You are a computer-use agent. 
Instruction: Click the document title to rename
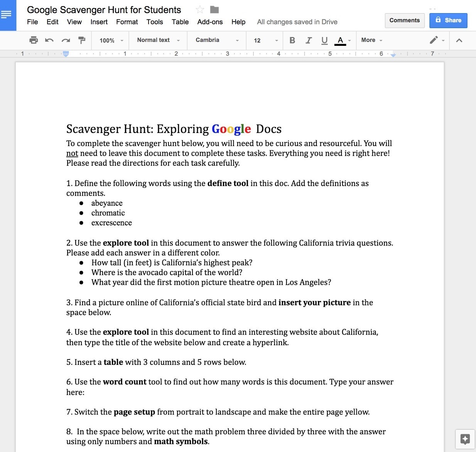tap(104, 10)
